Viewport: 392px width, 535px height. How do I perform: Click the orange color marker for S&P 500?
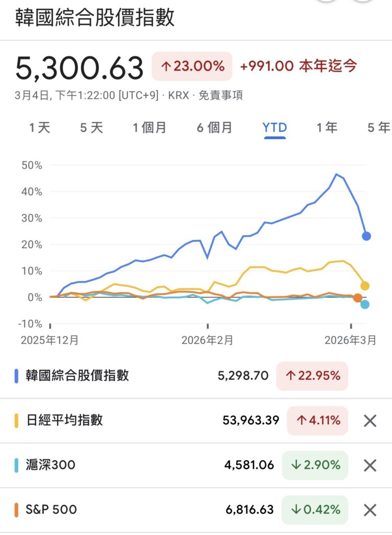click(x=16, y=509)
